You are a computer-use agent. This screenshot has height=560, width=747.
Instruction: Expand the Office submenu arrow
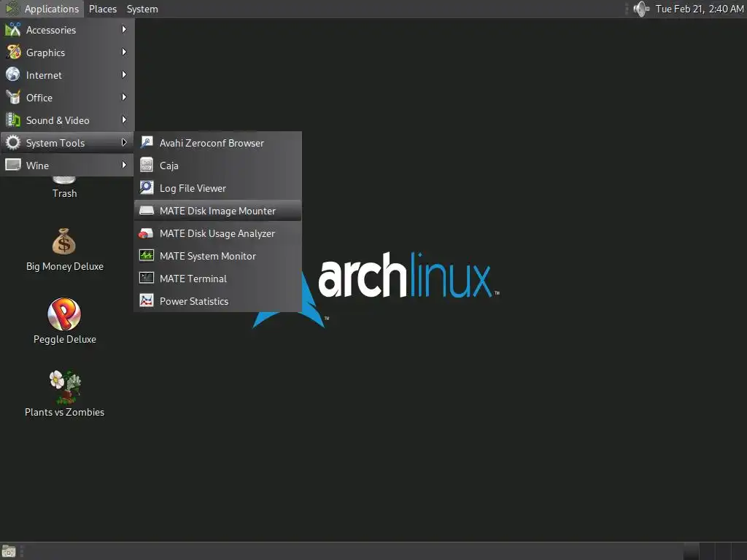(124, 97)
